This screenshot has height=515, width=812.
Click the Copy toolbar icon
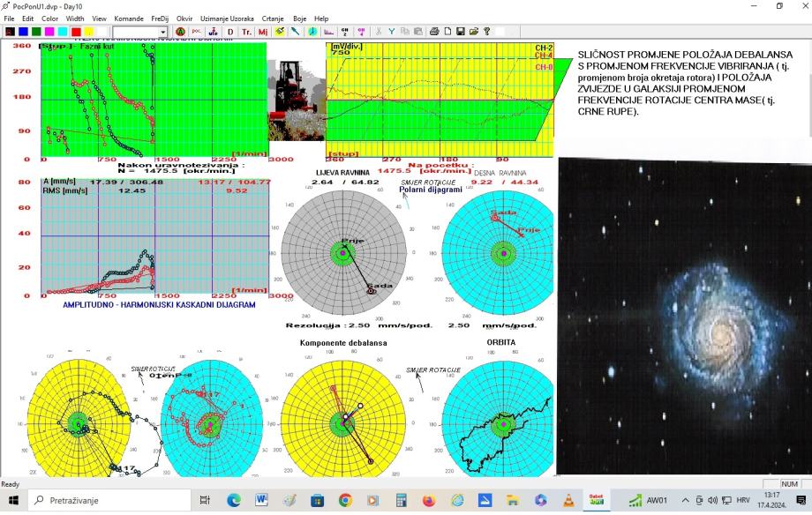(x=405, y=32)
